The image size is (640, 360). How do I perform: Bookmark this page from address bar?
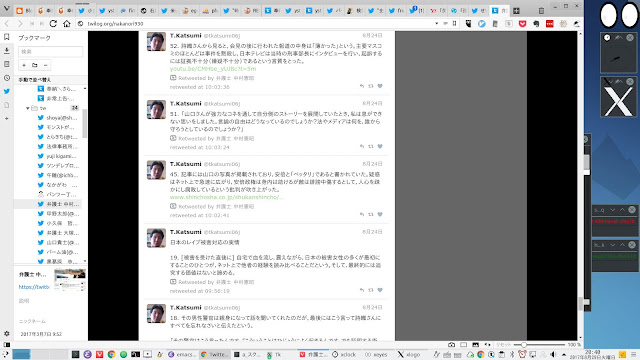454,24
